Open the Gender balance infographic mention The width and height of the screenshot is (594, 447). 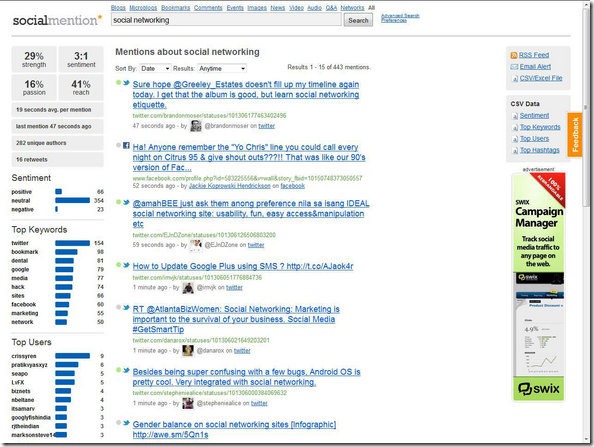[234, 430]
